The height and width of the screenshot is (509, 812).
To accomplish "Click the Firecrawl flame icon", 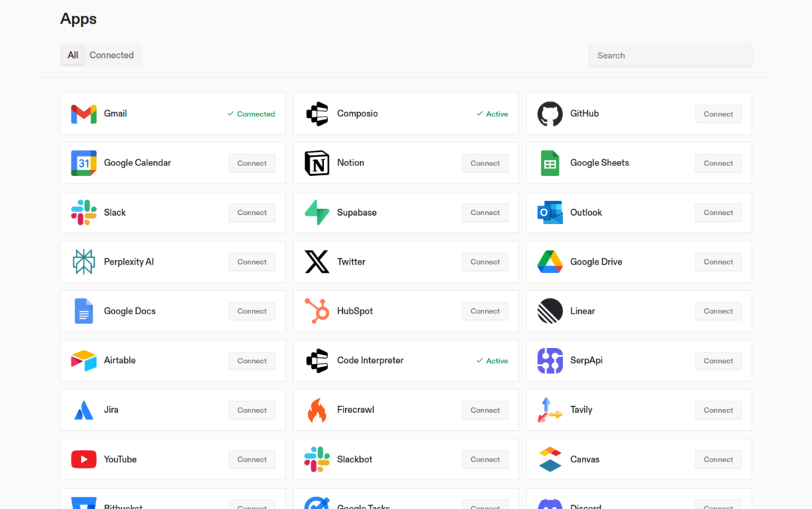I will pyautogui.click(x=317, y=411).
